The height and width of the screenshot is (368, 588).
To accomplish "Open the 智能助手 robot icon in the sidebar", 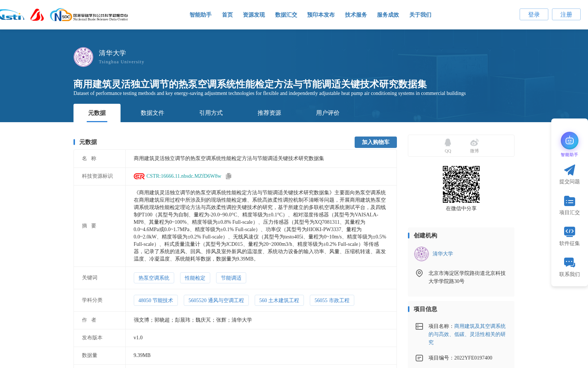I will pos(570,141).
